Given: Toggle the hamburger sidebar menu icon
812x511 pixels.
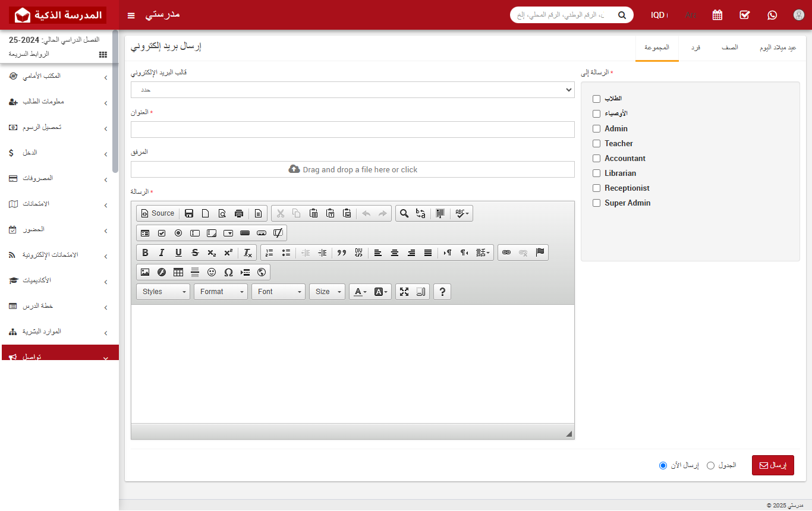Looking at the screenshot, I should tap(131, 15).
